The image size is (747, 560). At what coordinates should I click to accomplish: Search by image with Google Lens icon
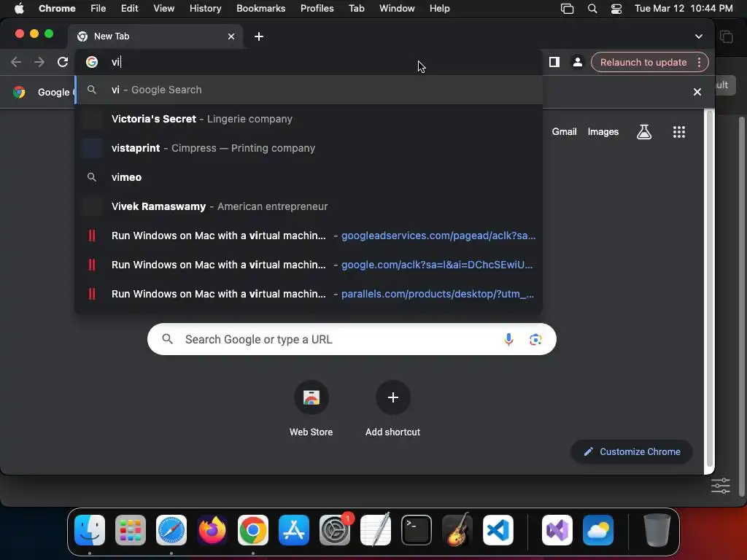tap(535, 339)
